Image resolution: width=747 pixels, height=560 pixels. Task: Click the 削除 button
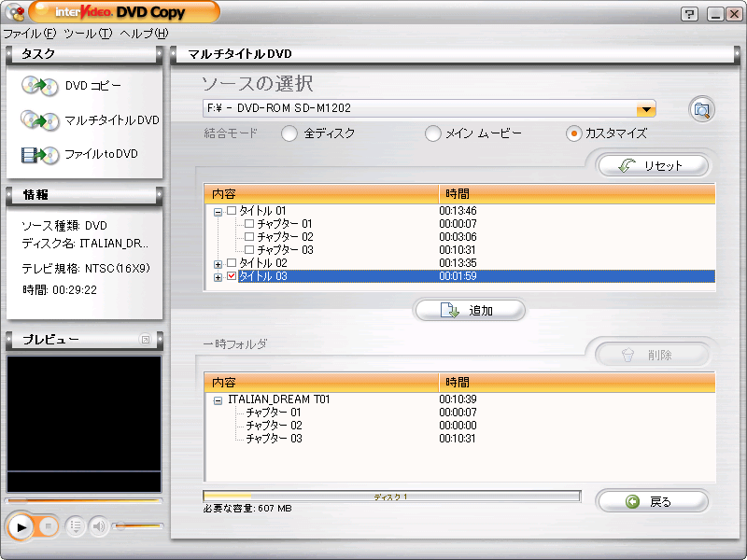tap(653, 355)
